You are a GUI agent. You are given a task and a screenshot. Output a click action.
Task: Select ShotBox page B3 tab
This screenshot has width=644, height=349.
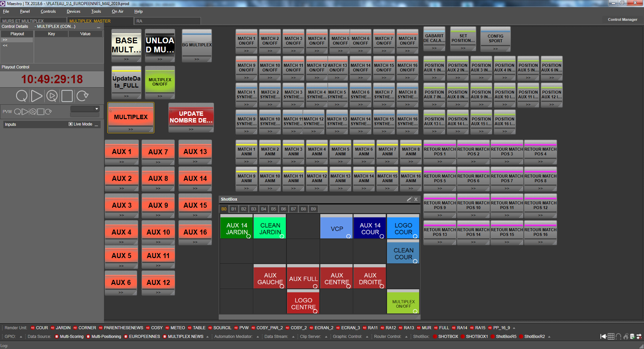(x=254, y=209)
